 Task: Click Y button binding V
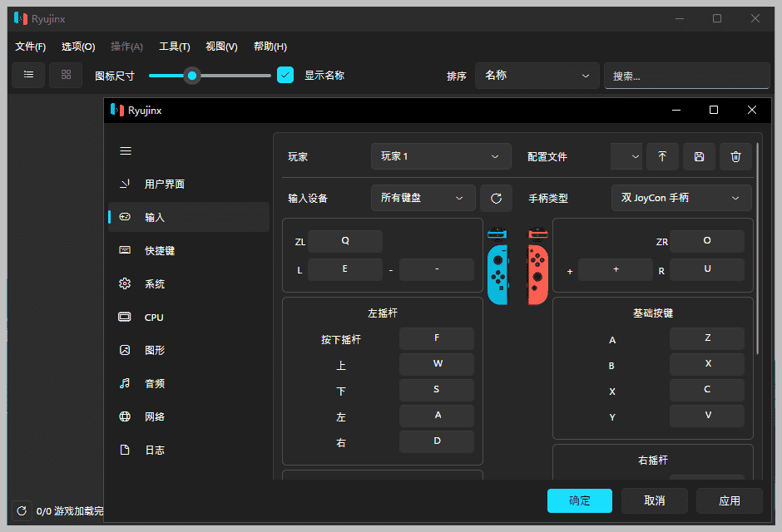click(x=707, y=416)
